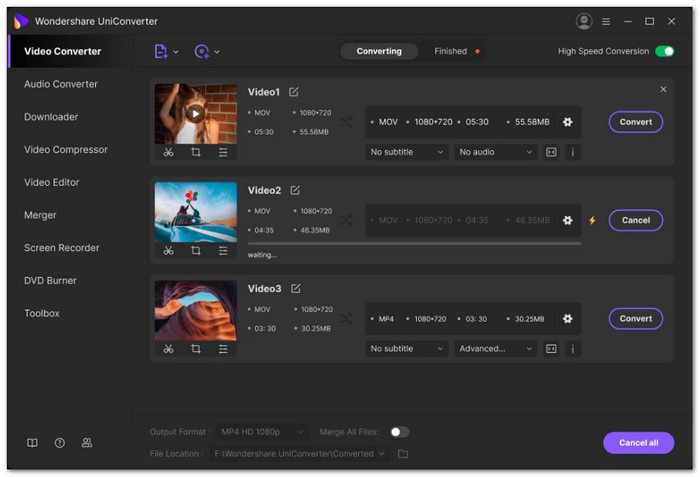Click the Cancel all button
This screenshot has width=700, height=477.
(x=638, y=443)
